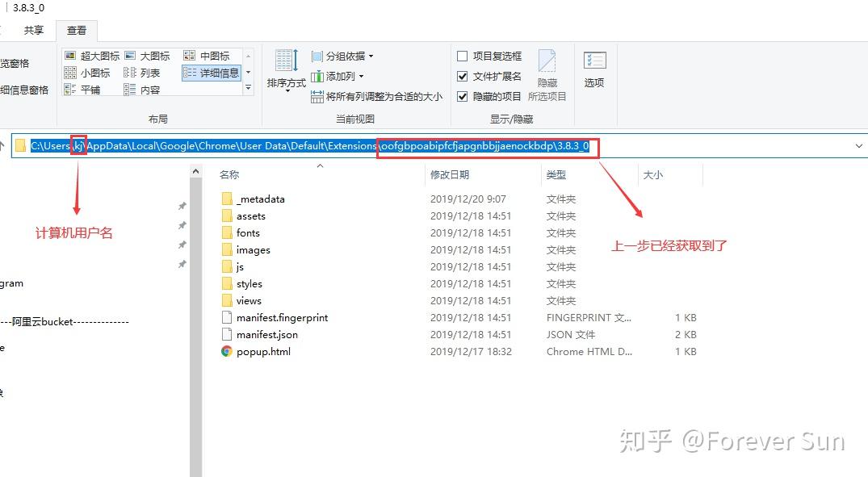
Task: Click the 2 KB size cell
Action: tap(686, 334)
